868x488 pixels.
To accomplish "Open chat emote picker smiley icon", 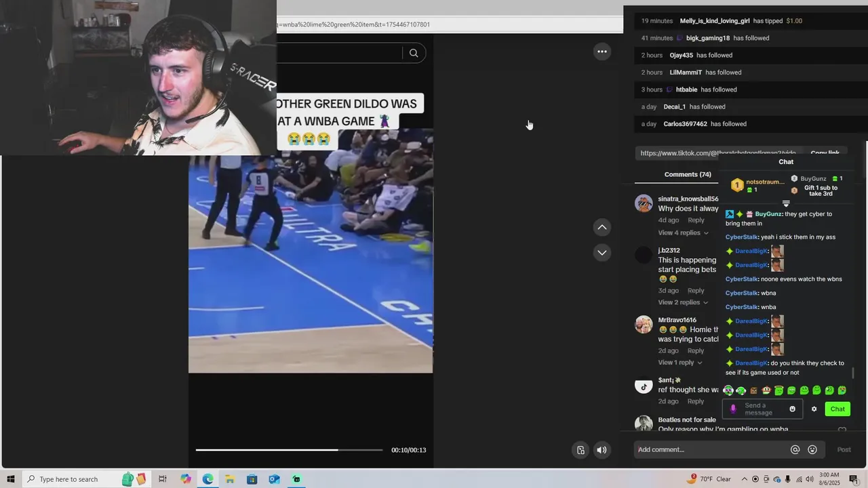I will click(792, 409).
